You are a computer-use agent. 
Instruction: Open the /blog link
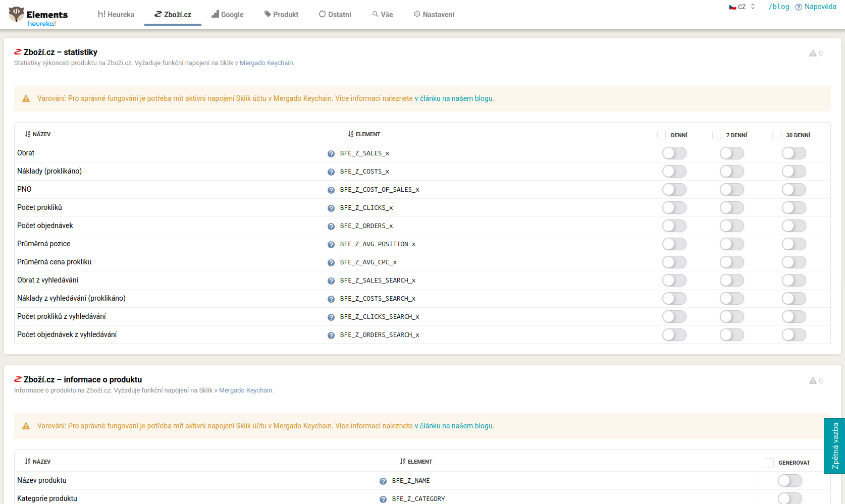pos(779,7)
